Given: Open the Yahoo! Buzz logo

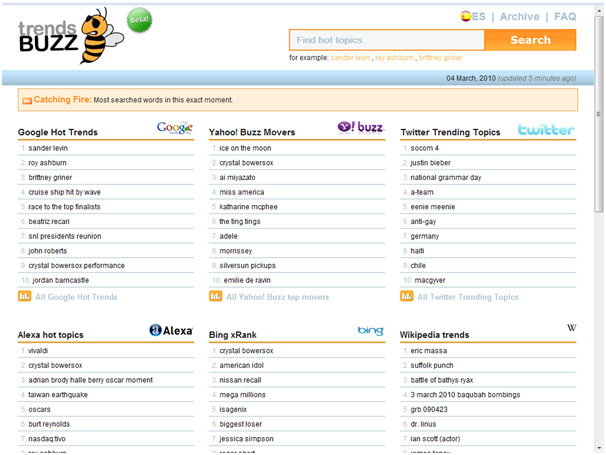Looking at the screenshot, I should [360, 127].
